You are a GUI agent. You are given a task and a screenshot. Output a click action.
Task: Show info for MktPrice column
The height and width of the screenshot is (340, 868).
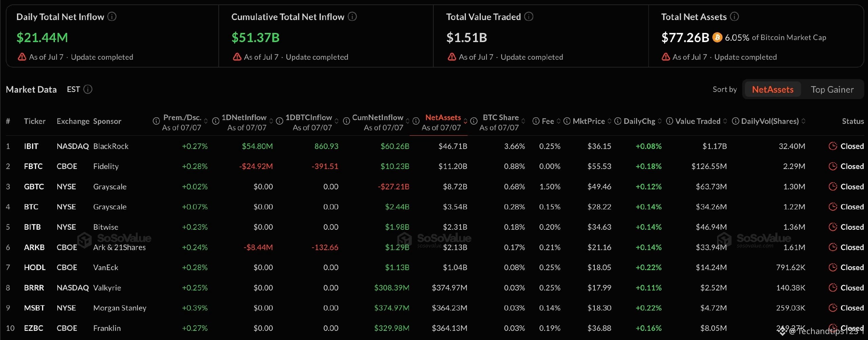click(x=567, y=121)
